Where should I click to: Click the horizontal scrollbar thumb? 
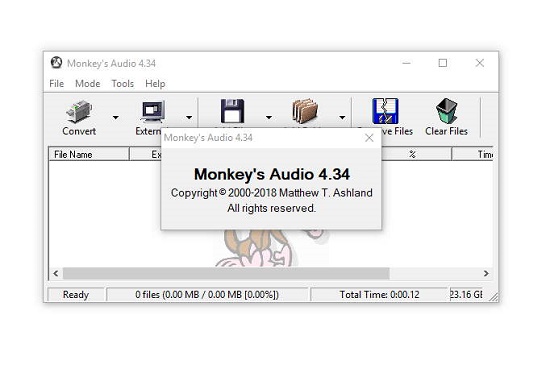[x=226, y=273]
